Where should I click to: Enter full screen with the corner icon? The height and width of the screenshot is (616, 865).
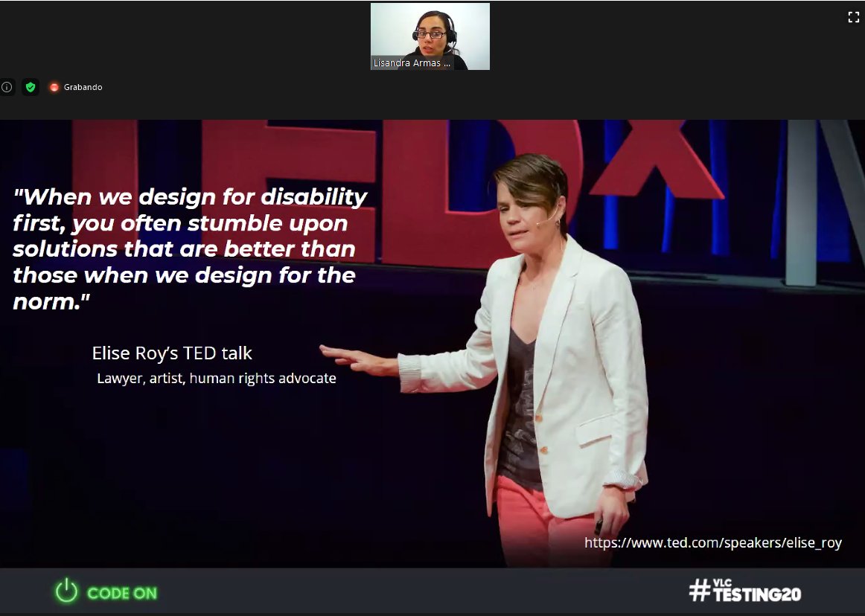(x=853, y=17)
